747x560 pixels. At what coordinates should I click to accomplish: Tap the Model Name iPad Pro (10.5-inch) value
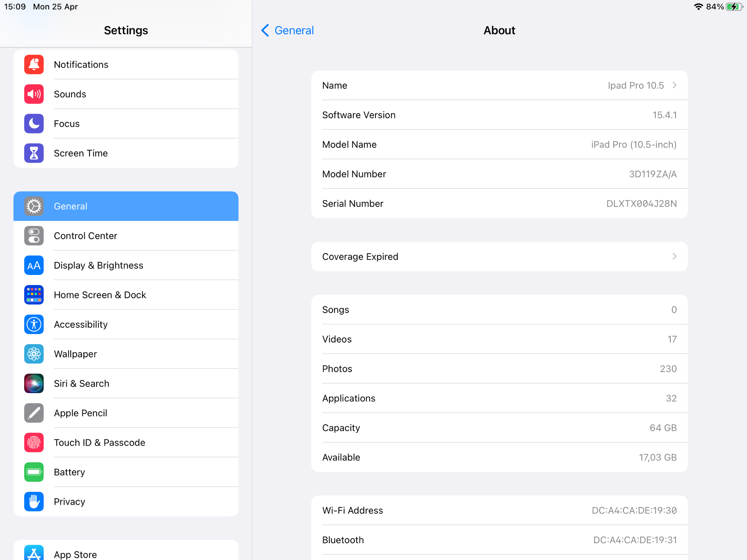pyautogui.click(x=634, y=145)
